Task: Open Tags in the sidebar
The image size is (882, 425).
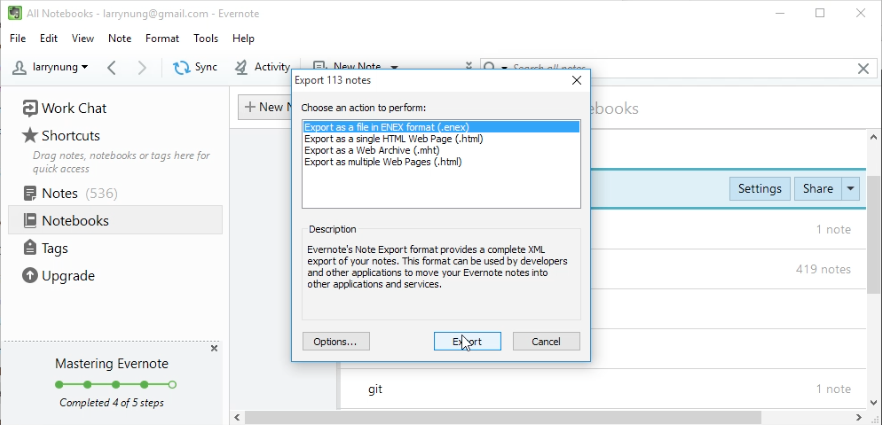Action: pos(45,248)
